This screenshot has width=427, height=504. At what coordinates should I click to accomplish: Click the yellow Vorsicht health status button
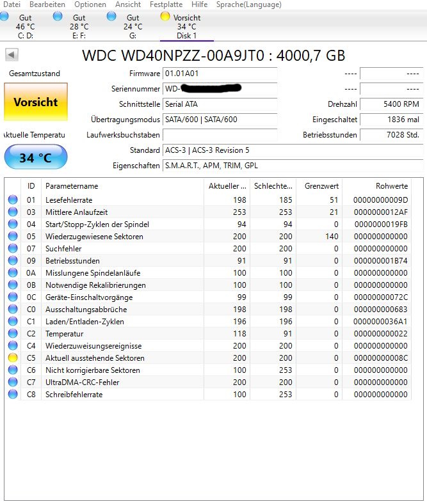coord(36,102)
